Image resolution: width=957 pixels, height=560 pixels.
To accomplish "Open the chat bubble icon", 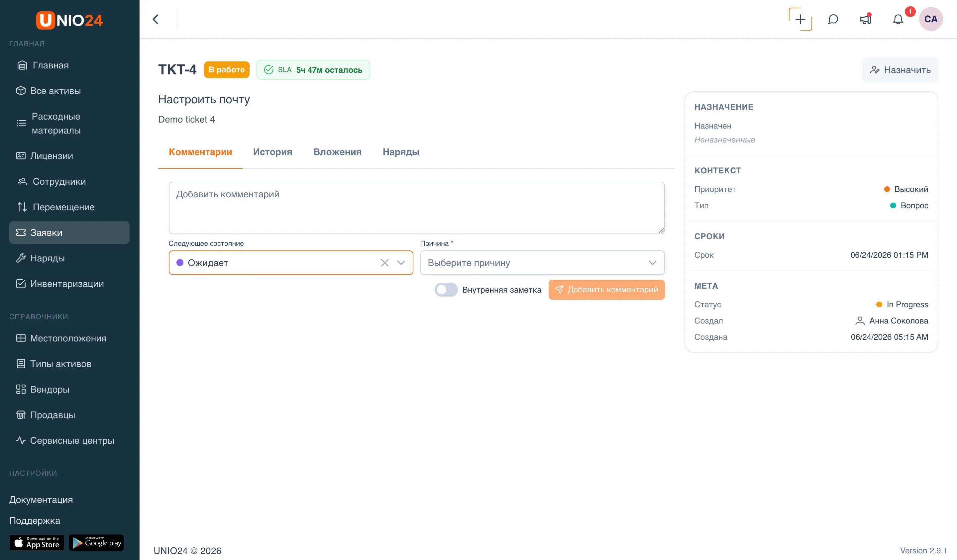I will (x=833, y=19).
